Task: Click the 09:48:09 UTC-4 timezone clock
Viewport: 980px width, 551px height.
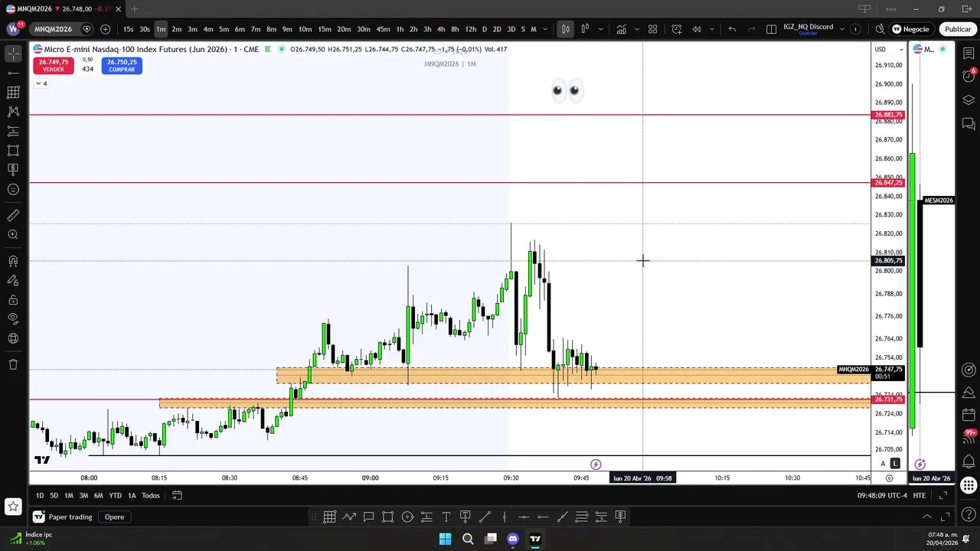Action: click(882, 495)
